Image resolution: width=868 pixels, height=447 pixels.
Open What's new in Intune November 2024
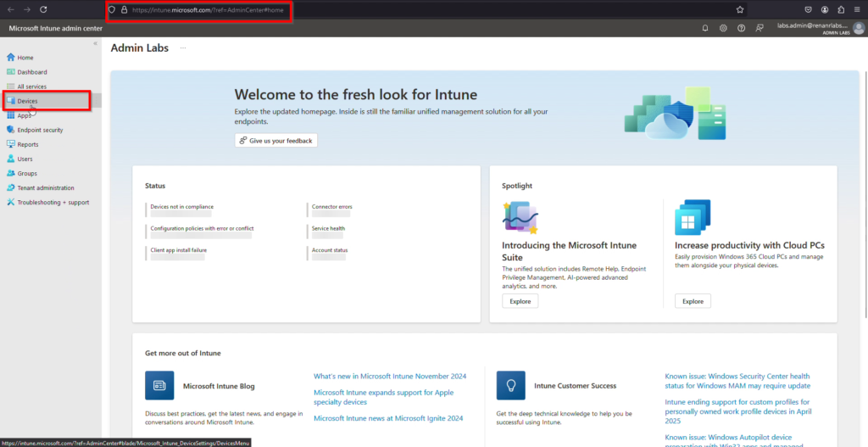[x=390, y=376]
